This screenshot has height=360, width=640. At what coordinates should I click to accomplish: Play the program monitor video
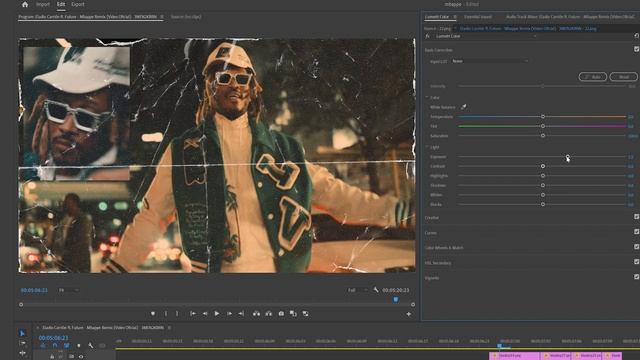tap(217, 313)
